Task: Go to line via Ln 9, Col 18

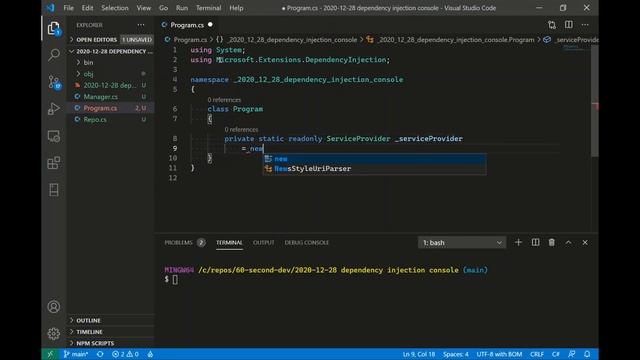Action: (x=419, y=354)
